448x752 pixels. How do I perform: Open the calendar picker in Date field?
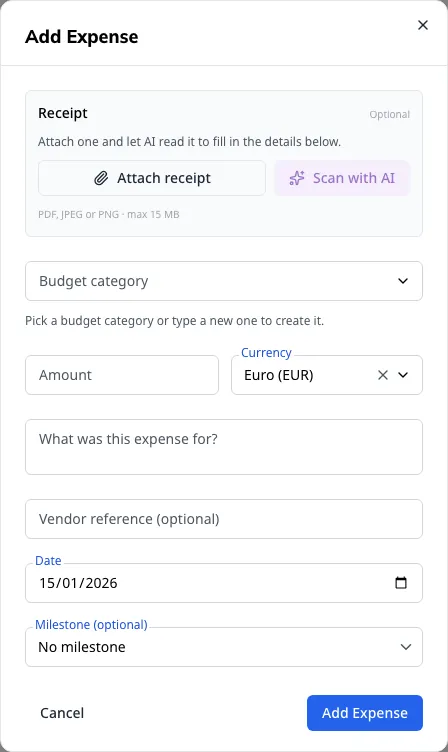401,583
